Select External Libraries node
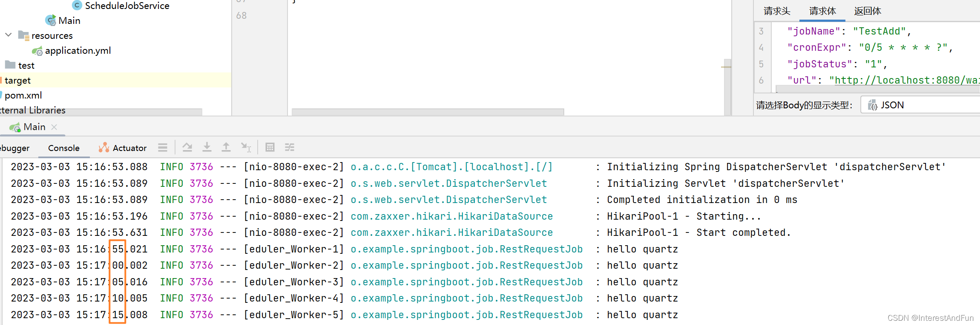This screenshot has width=980, height=325. pos(33,110)
